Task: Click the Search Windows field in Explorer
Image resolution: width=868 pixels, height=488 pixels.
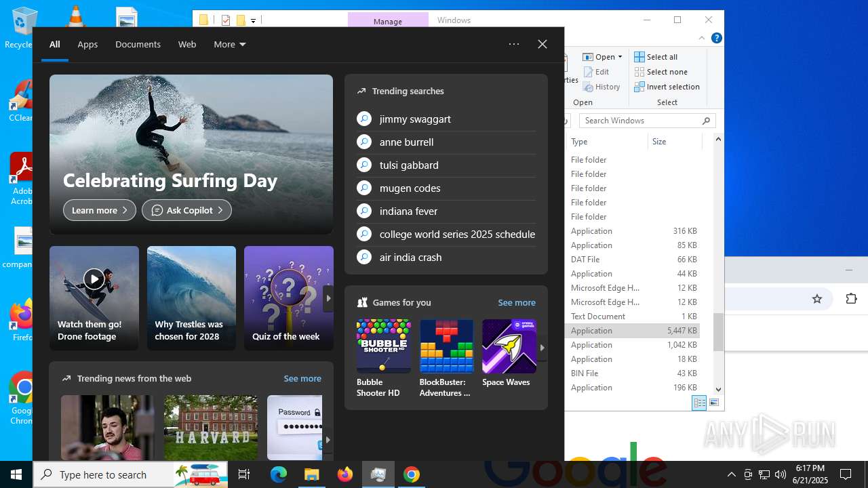Action: point(648,121)
